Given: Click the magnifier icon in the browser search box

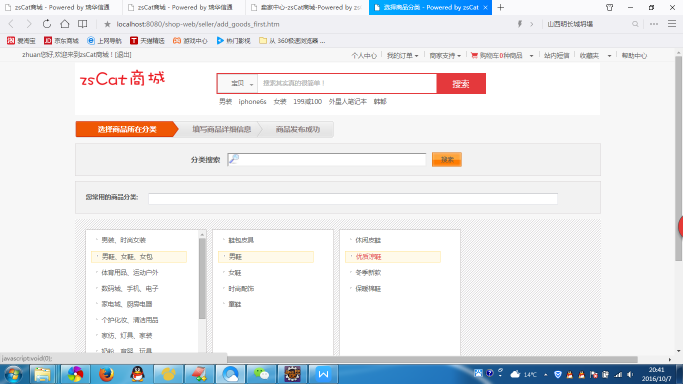Looking at the screenshot, I should tap(635, 24).
